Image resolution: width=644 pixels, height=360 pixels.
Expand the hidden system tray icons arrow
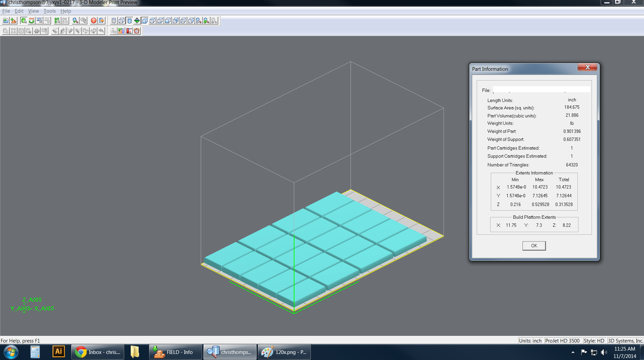pos(573,352)
